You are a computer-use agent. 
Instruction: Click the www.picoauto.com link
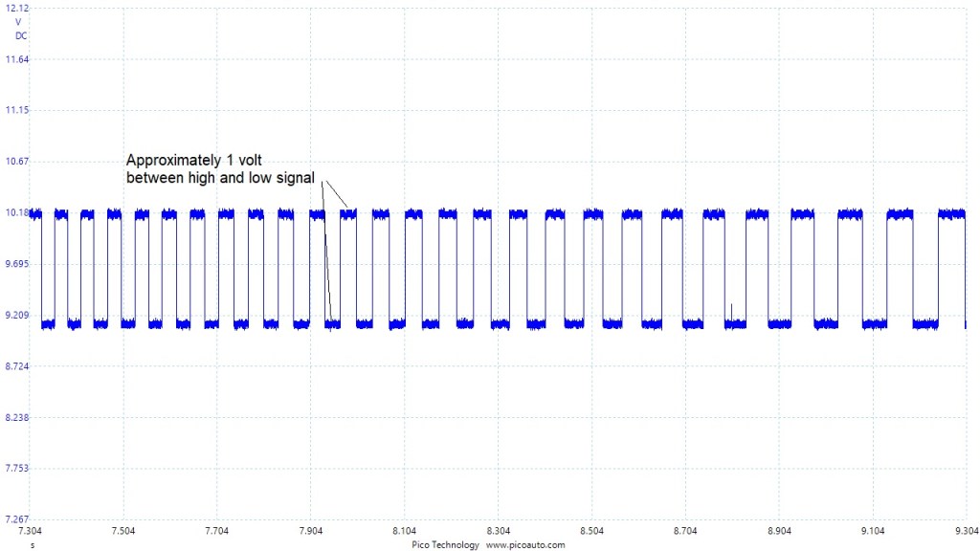(525, 544)
